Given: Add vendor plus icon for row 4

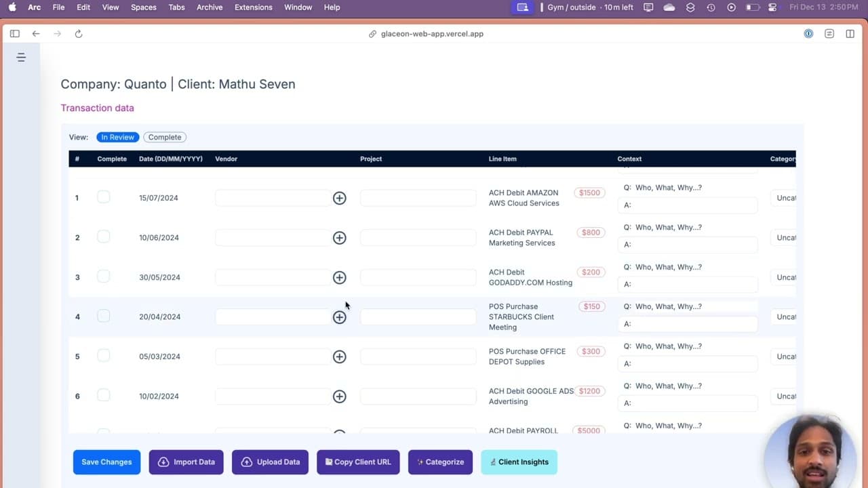Looking at the screenshot, I should [340, 317].
